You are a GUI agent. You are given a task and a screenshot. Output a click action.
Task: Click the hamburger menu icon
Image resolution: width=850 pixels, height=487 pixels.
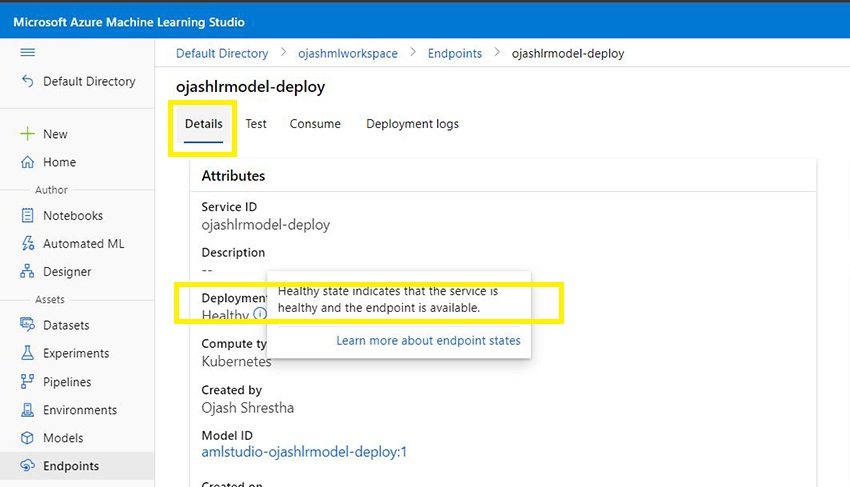coord(28,53)
